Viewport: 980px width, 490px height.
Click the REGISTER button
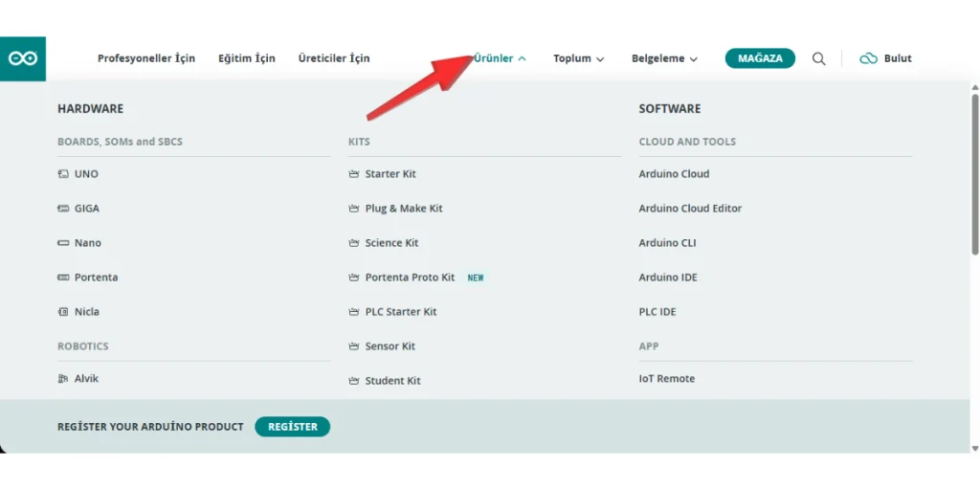(x=293, y=427)
